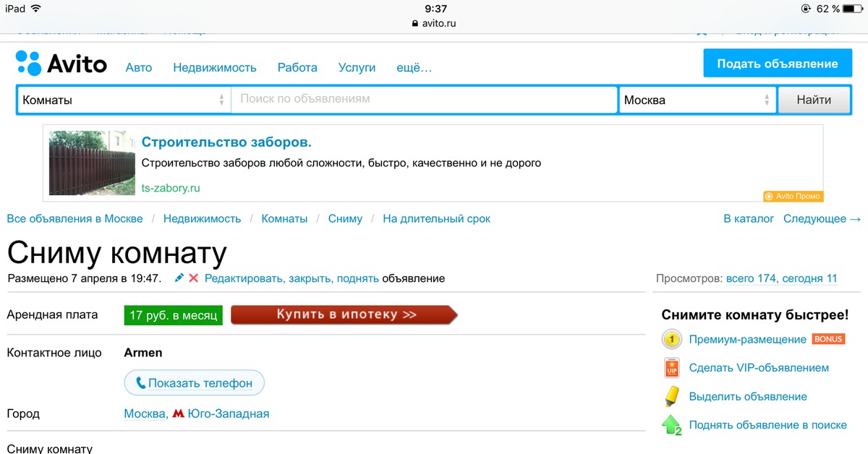Image resolution: width=868 pixels, height=454 pixels.
Task: Focus the Поиск по объявлениям field
Action: coord(424,99)
